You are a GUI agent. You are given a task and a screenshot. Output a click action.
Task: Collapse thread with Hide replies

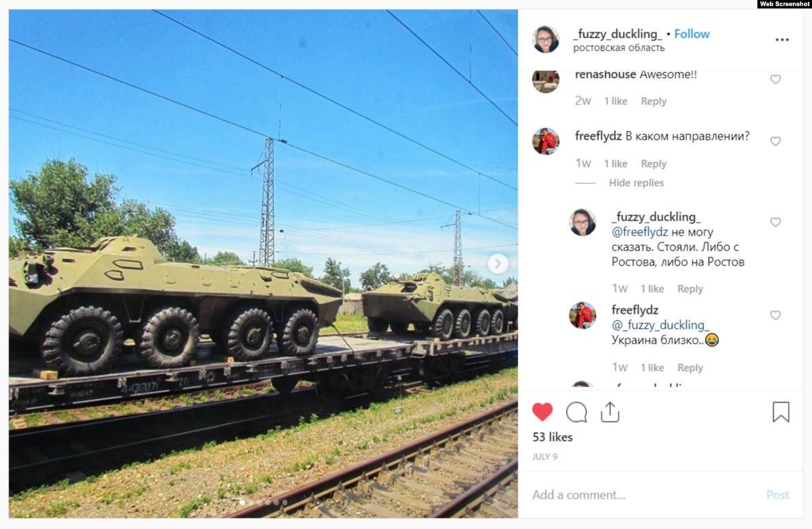(x=636, y=183)
